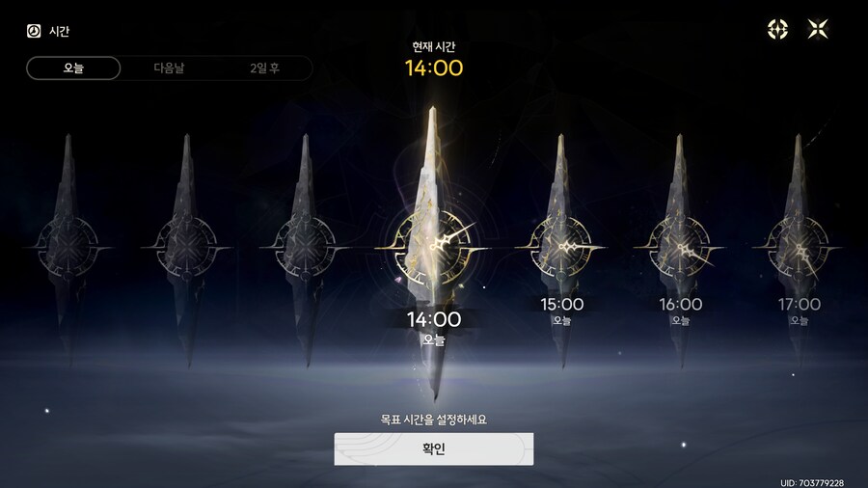868x488 pixels.
Task: Open the round compass-style icon at top right
Action: coord(777,29)
